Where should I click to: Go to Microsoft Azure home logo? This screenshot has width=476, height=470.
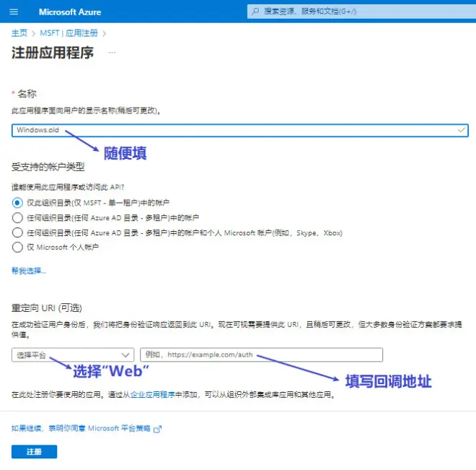pyautogui.click(x=70, y=12)
